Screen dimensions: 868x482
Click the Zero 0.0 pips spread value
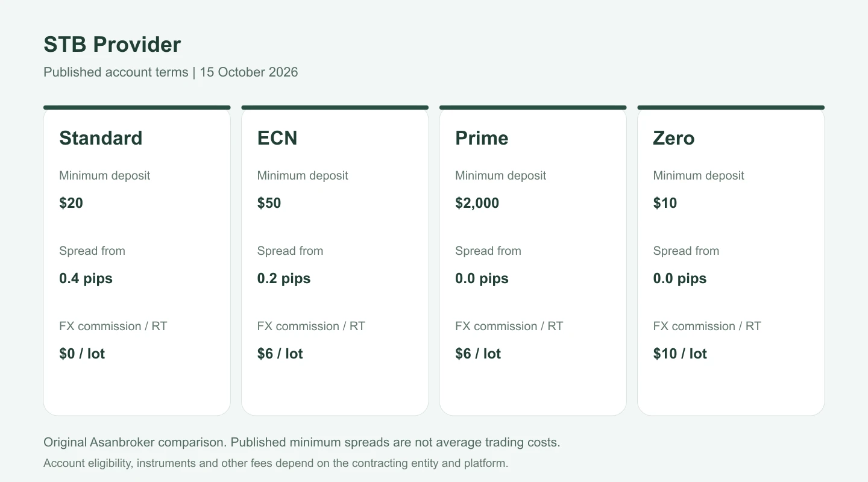(x=680, y=278)
